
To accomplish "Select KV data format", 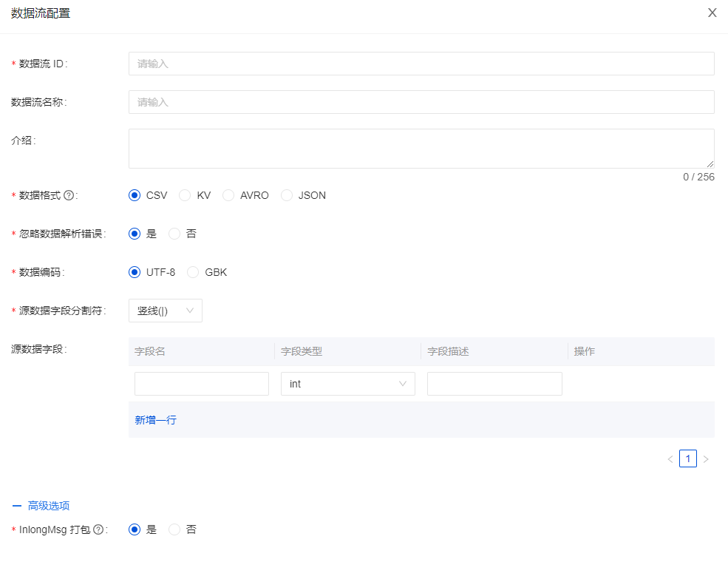I will [x=186, y=196].
